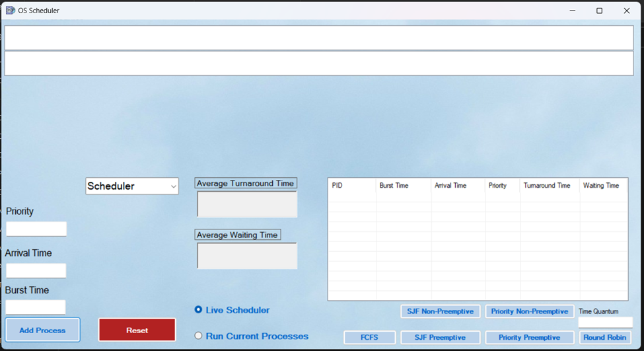Click the Priority Preemptive button
This screenshot has width=644, height=351.
[530, 337]
